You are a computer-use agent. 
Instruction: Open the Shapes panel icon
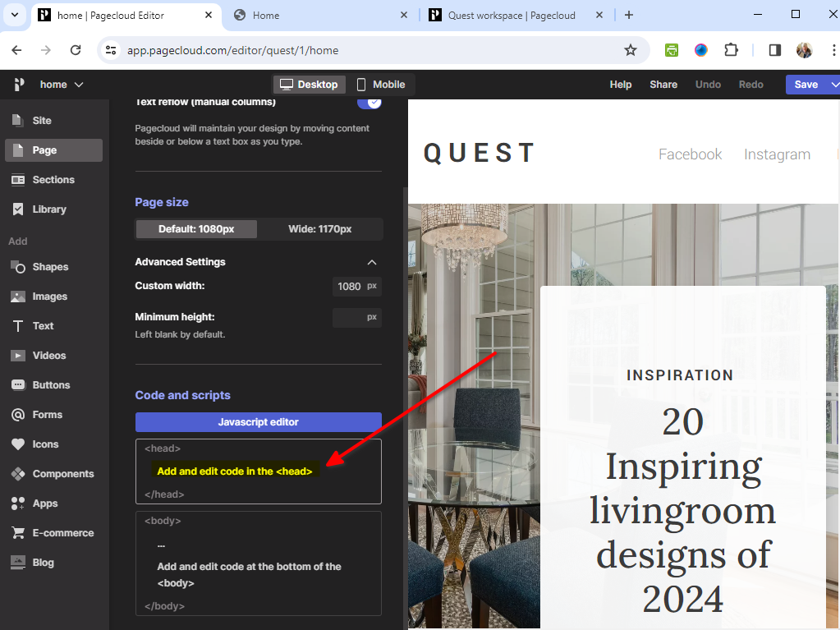click(18, 267)
